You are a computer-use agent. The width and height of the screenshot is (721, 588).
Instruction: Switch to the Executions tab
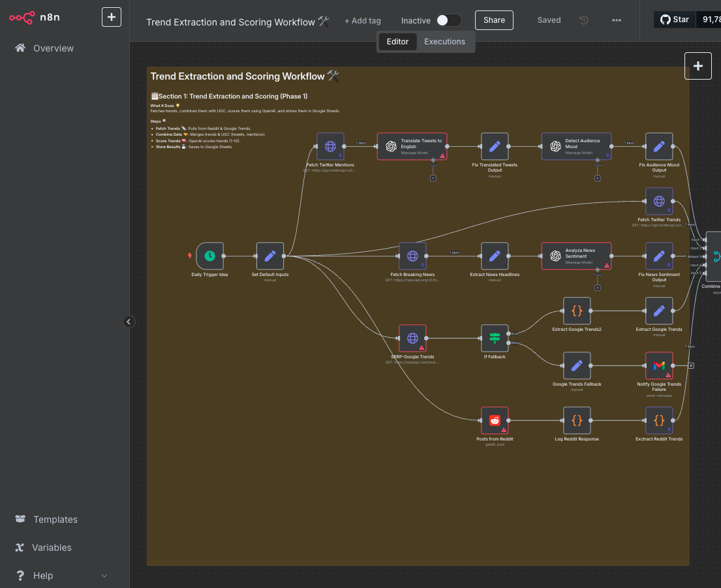click(444, 42)
